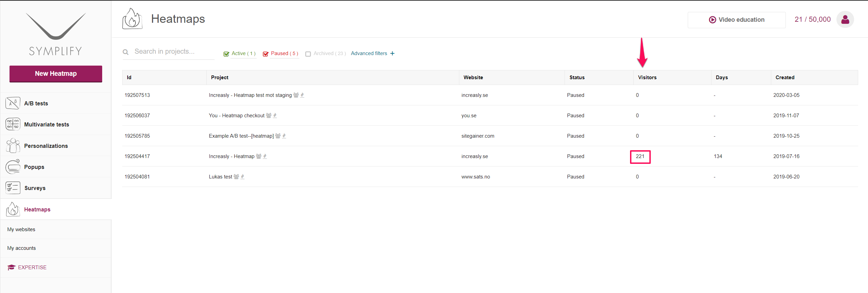Open project Example A/B test--[heatmap]
Screen dimensions: 868x293
tap(241, 136)
